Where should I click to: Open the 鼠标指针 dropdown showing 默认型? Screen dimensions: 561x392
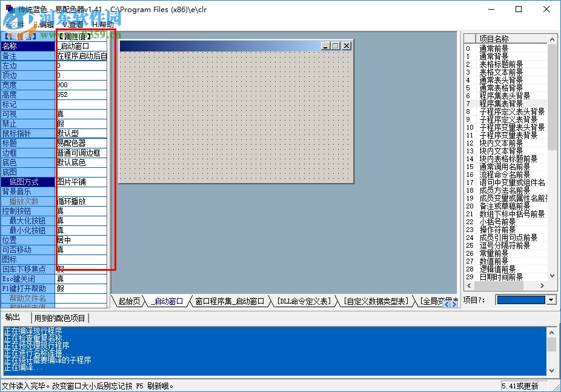(82, 133)
